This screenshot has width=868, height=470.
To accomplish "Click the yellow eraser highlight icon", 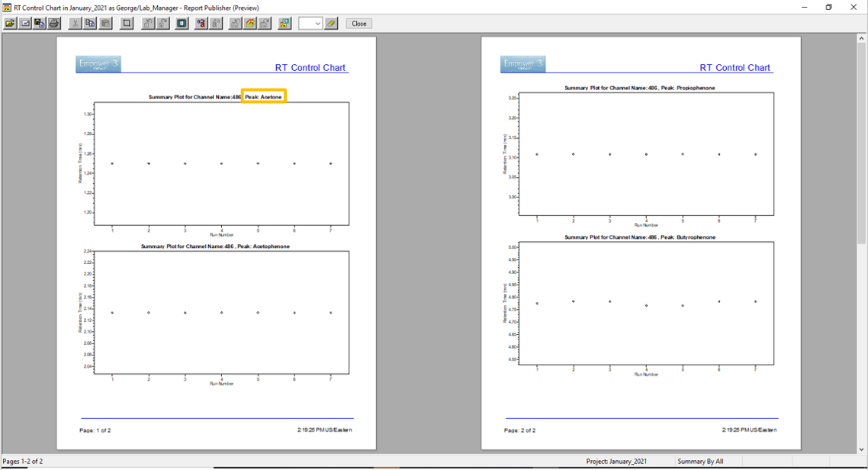I will pos(331,23).
